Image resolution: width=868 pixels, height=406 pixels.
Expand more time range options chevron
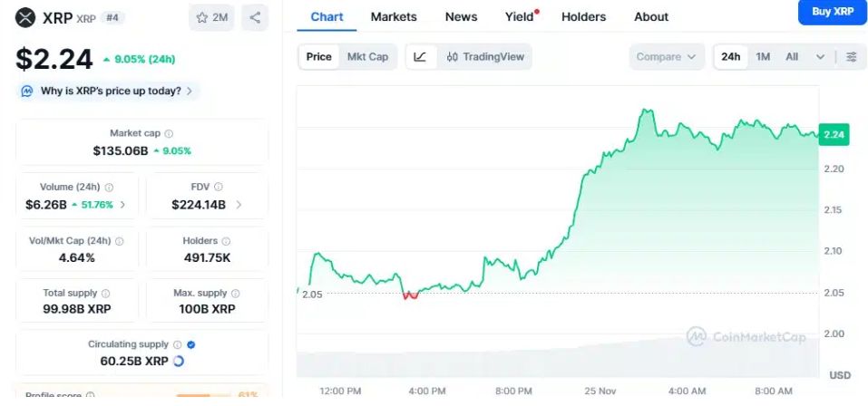821,57
